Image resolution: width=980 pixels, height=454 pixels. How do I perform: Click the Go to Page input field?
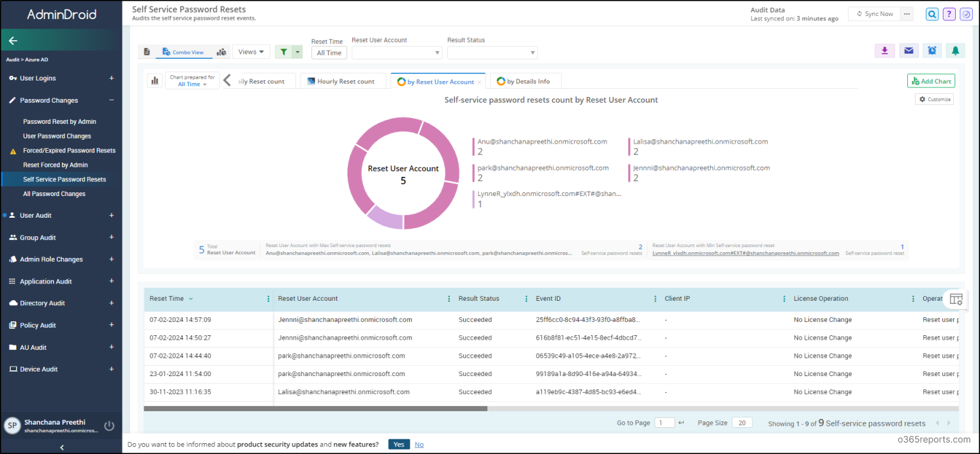pos(664,423)
